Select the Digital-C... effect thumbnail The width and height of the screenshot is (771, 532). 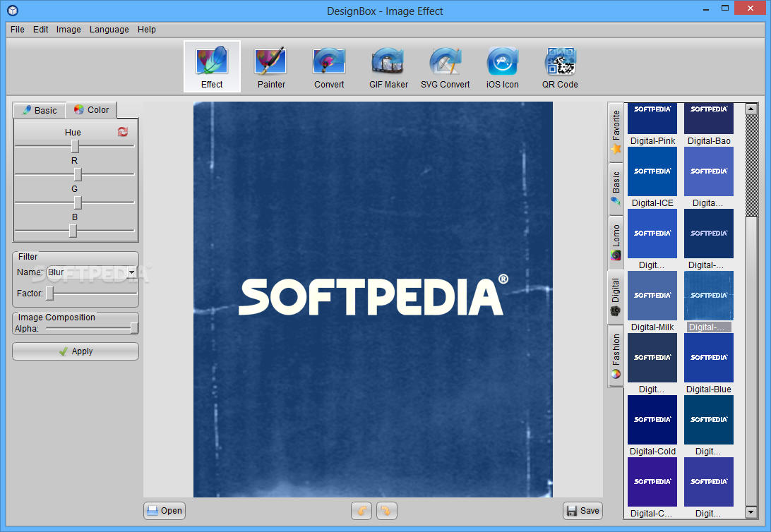(x=652, y=482)
